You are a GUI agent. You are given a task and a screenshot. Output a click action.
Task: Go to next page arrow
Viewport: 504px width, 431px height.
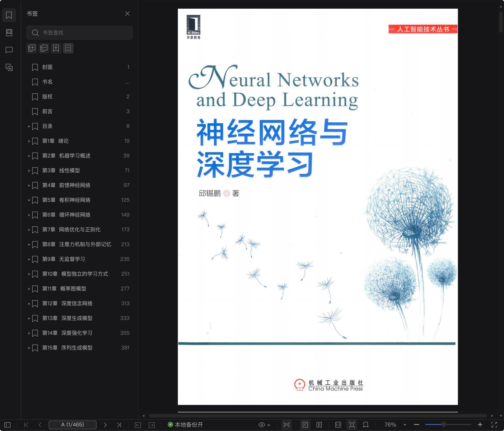[105, 425]
